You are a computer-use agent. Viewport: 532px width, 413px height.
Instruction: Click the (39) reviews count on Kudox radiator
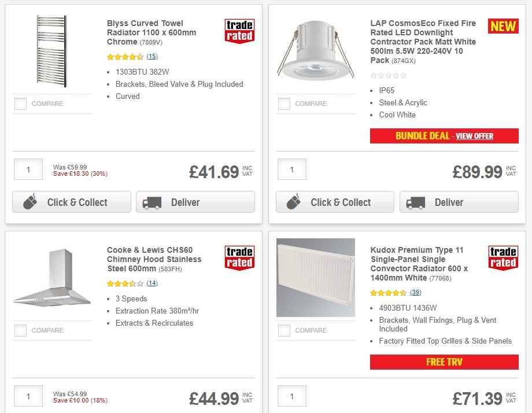[415, 292]
